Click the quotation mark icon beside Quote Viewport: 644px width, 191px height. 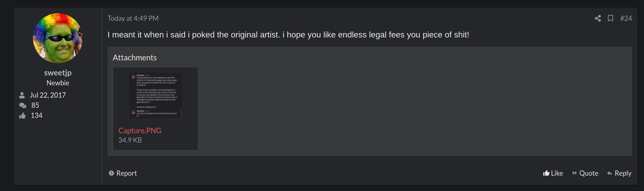(574, 173)
